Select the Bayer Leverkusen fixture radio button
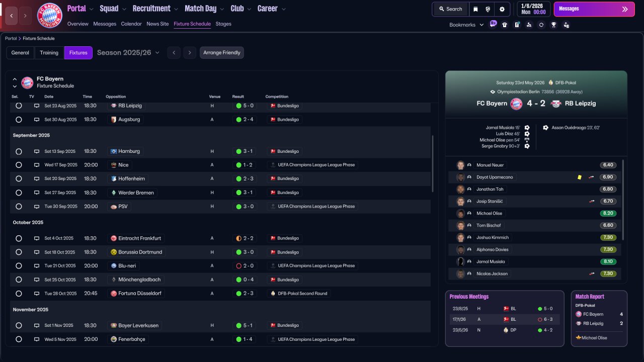This screenshot has height=362, width=644. click(x=19, y=326)
